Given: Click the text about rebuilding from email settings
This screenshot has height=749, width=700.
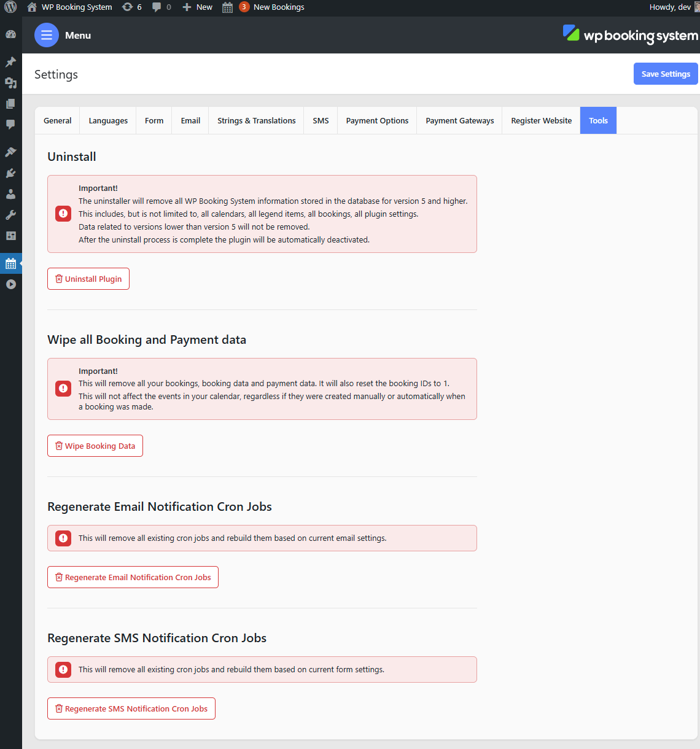Looking at the screenshot, I should 233,538.
